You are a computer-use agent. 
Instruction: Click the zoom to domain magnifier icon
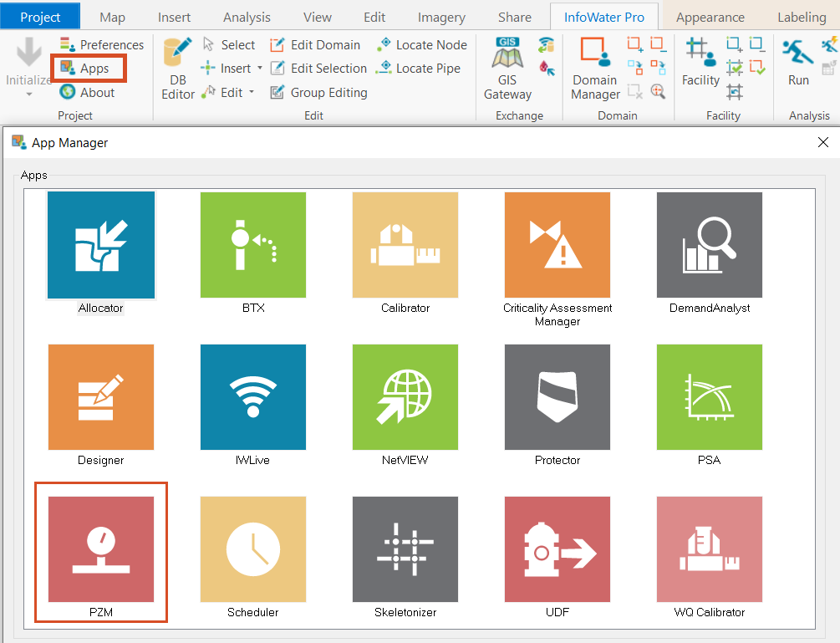pyautogui.click(x=659, y=91)
